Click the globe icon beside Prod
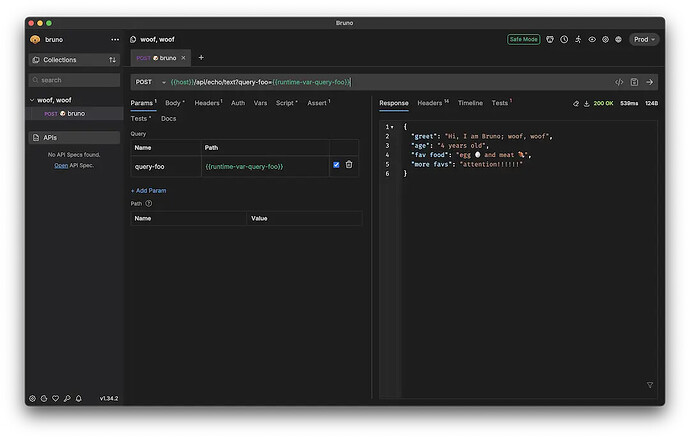 (x=618, y=40)
